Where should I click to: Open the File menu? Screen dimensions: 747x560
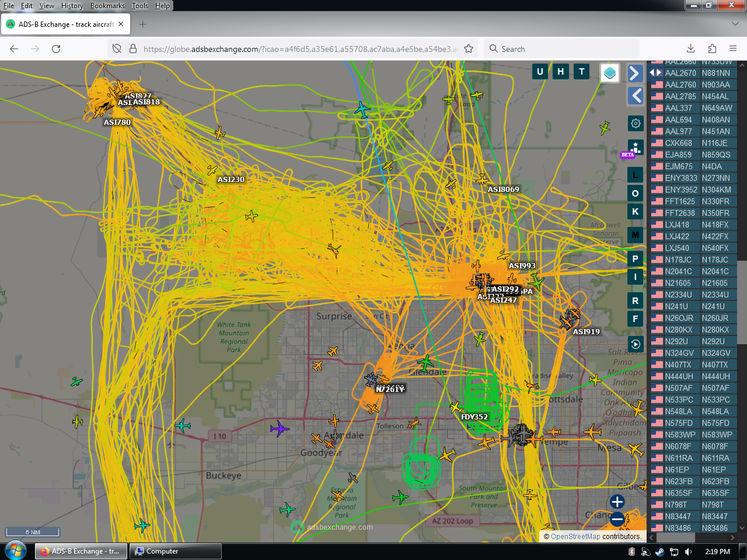click(x=9, y=6)
